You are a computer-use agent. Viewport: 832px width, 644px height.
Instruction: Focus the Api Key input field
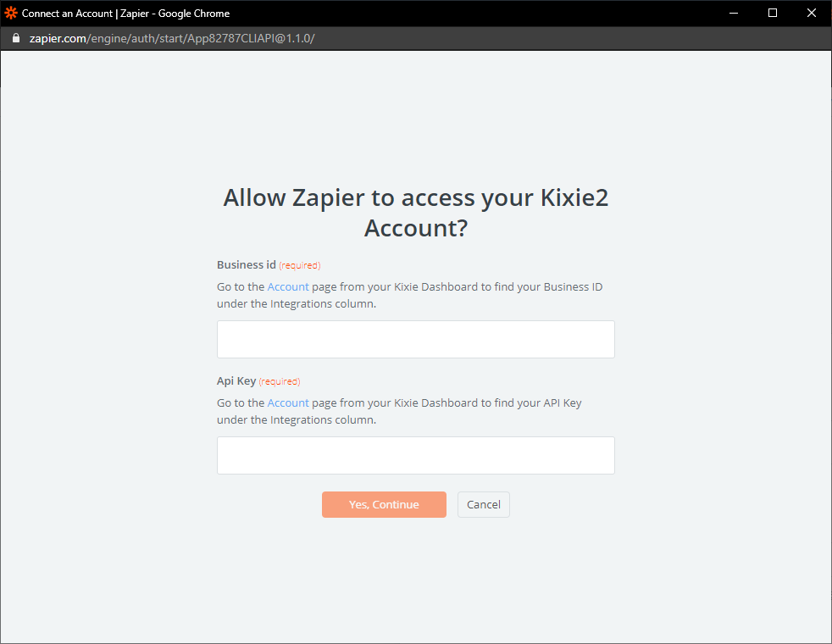[x=415, y=455]
